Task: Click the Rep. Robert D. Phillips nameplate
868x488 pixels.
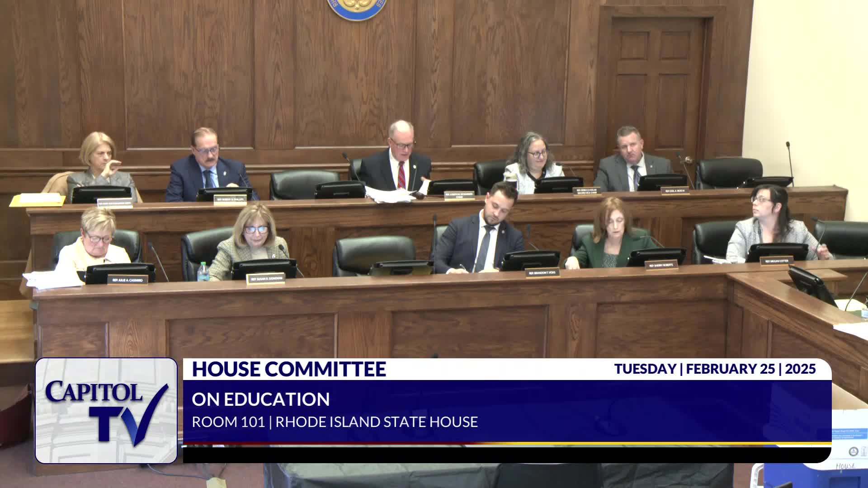Action: (230, 199)
